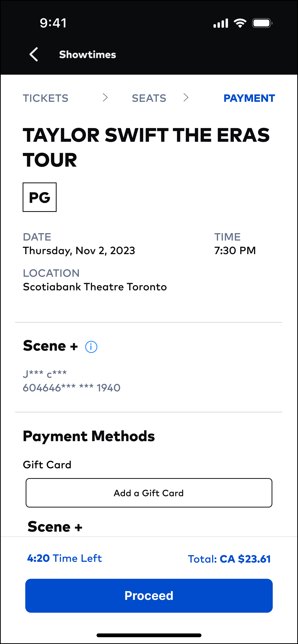This screenshot has width=298, height=644.
Task: Tap the Wi-Fi status icon
Action: [x=240, y=23]
